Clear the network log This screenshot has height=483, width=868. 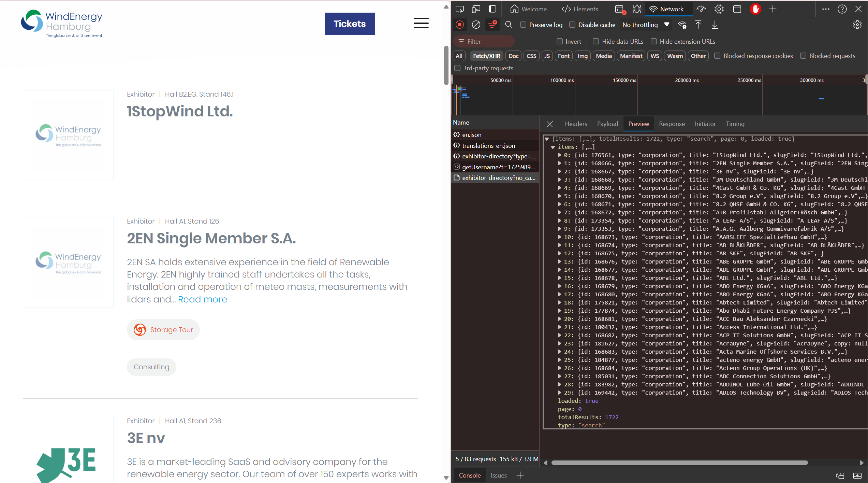tap(476, 25)
